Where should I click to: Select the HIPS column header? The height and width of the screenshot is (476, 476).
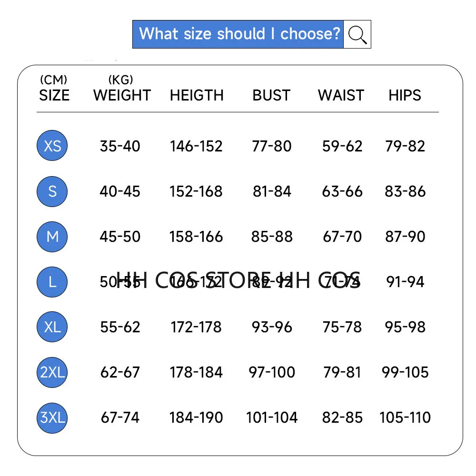coord(405,95)
